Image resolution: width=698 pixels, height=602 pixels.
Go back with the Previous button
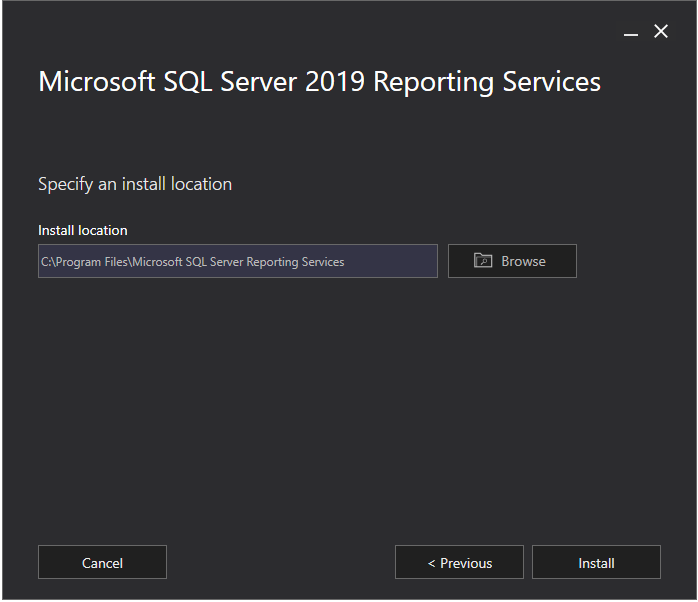[459, 562]
